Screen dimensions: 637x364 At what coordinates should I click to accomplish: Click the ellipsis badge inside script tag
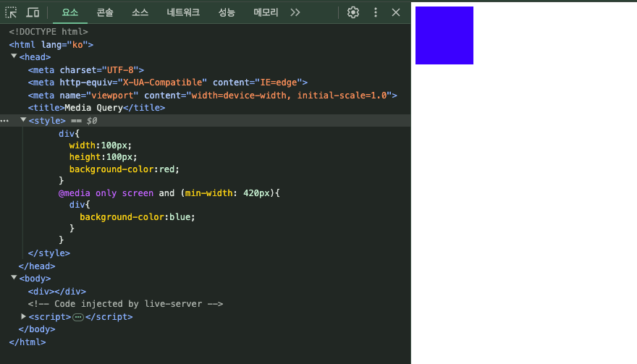(x=78, y=317)
